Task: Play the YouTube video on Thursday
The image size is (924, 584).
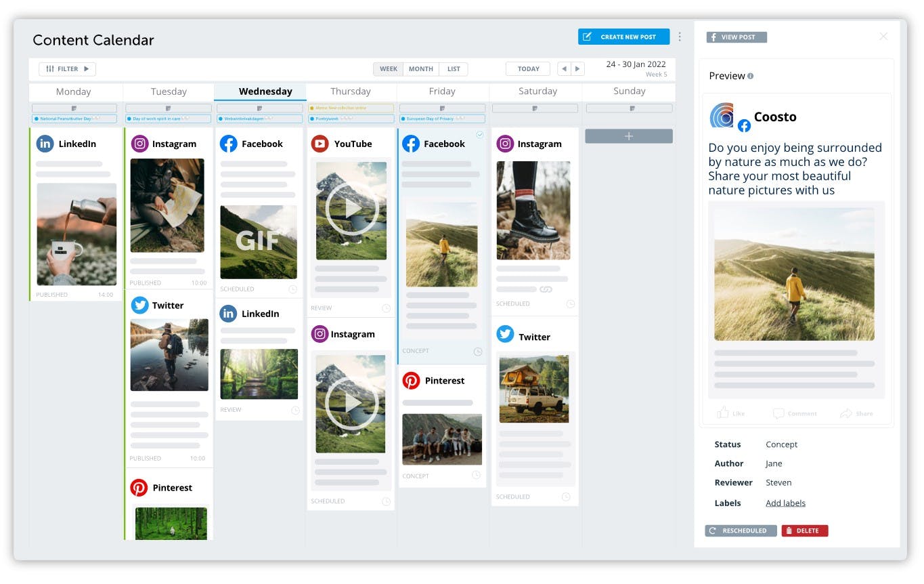Action: pyautogui.click(x=351, y=210)
